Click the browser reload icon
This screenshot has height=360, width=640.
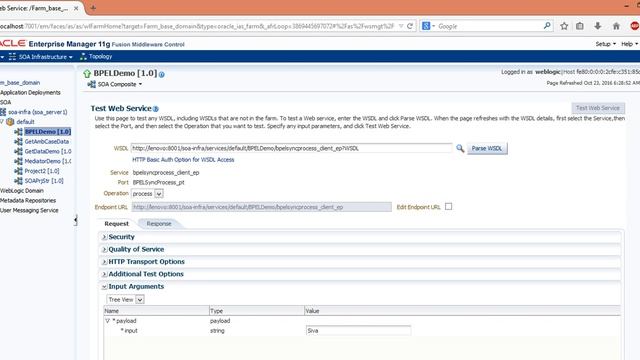pyautogui.click(x=410, y=26)
